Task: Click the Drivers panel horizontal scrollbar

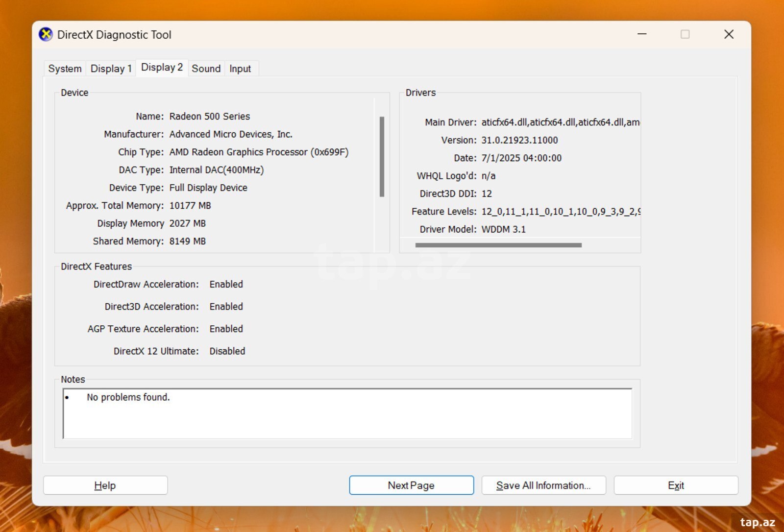Action: 498,245
